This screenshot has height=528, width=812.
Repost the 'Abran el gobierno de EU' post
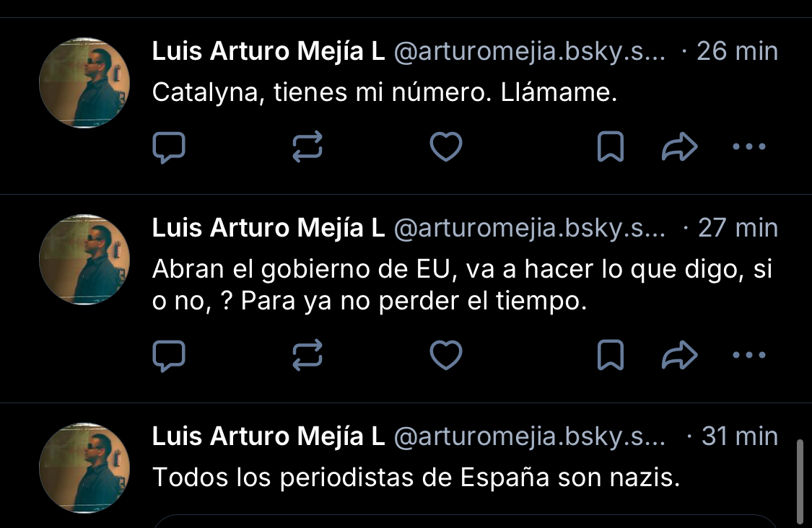(307, 355)
